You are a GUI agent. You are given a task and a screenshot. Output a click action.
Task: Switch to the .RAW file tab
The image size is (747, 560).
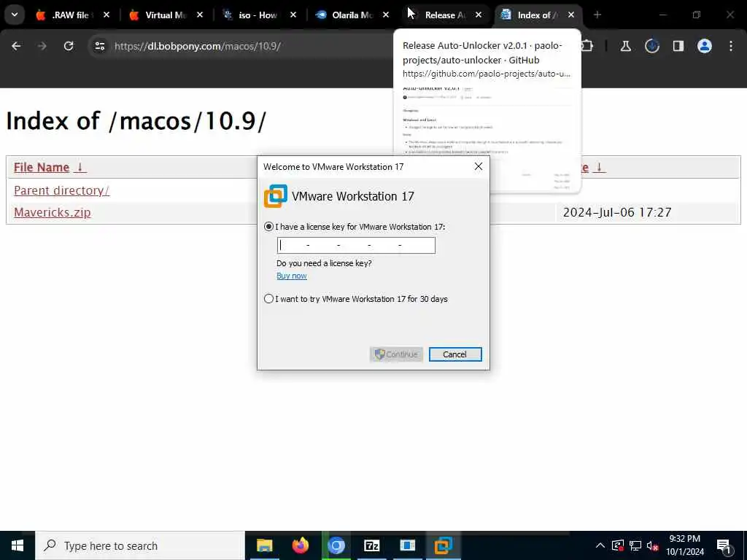click(x=71, y=15)
